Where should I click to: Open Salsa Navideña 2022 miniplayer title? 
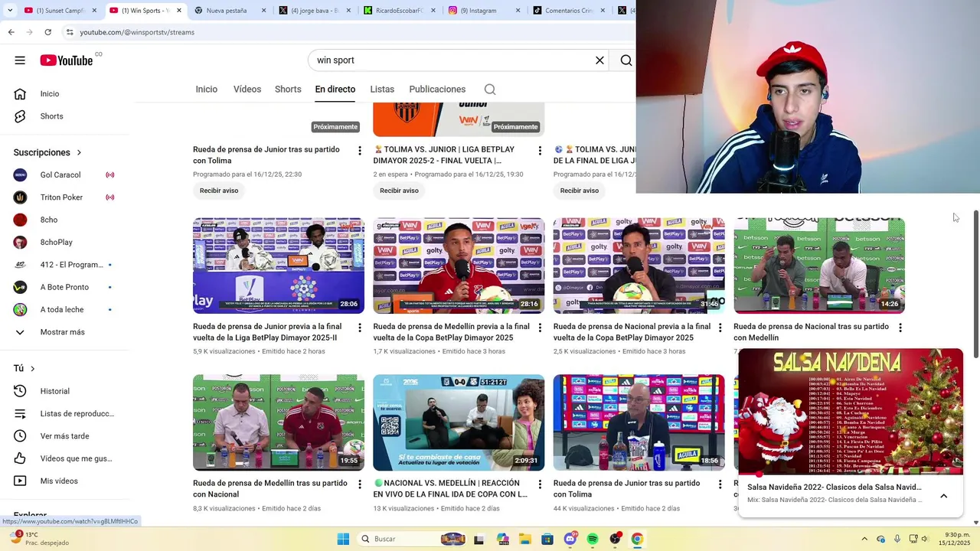tap(835, 487)
